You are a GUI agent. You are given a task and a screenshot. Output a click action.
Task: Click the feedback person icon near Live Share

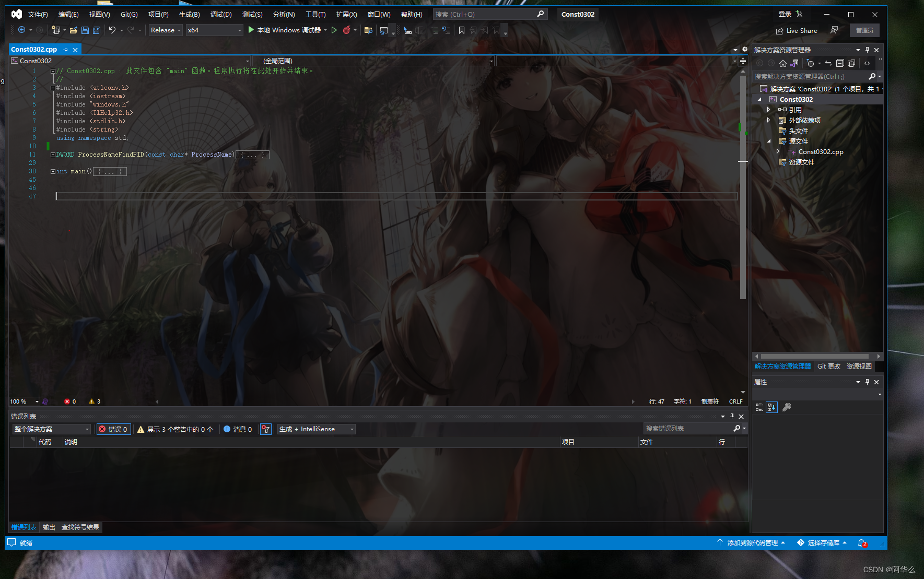click(834, 30)
